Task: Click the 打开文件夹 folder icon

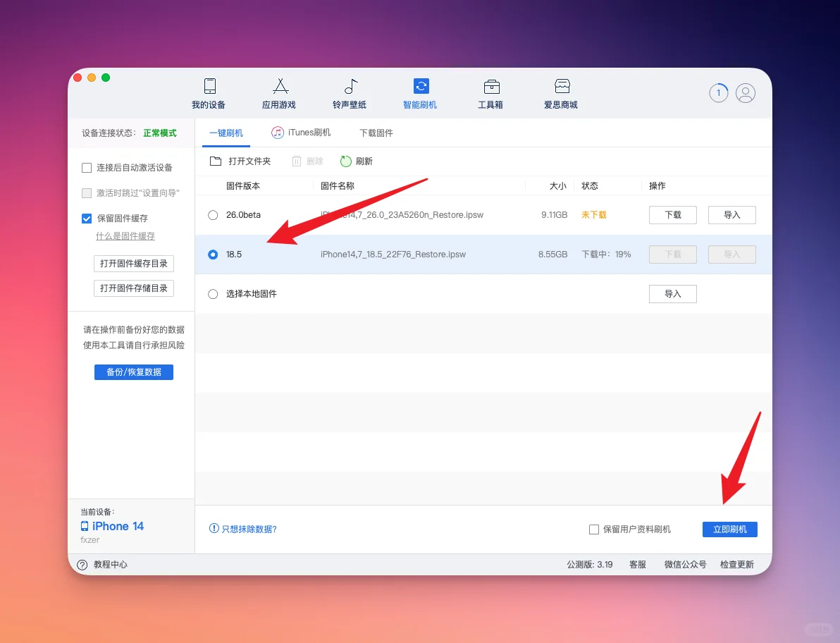Action: (214, 161)
